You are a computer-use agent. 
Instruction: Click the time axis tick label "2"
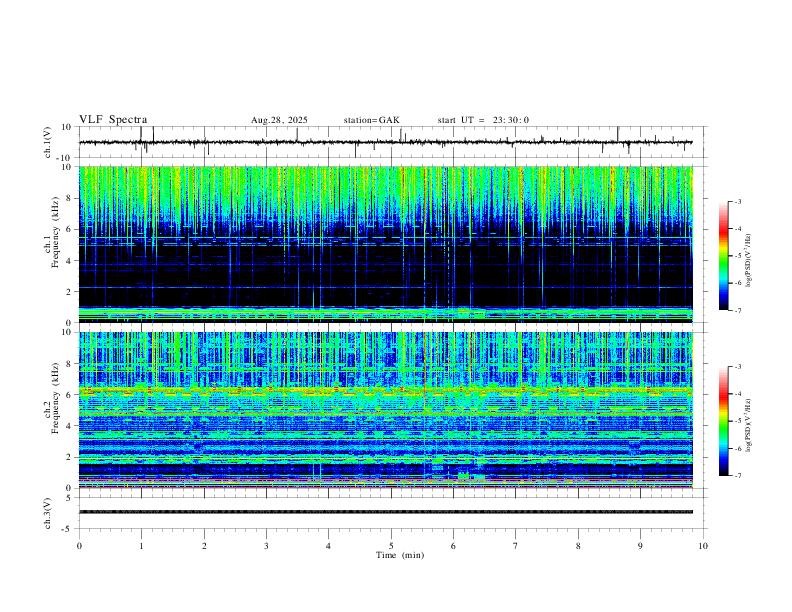pos(204,546)
